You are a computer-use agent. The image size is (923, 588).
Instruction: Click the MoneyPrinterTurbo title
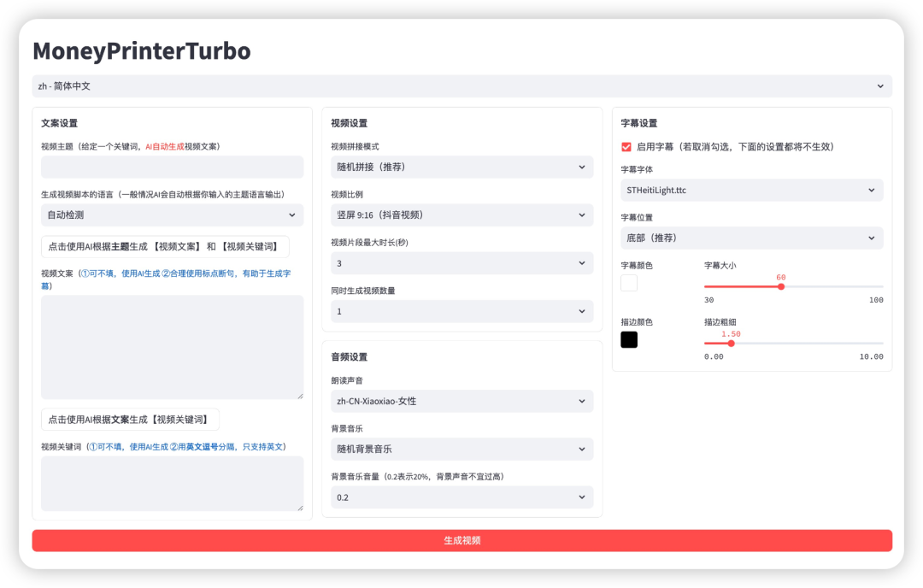coord(142,51)
